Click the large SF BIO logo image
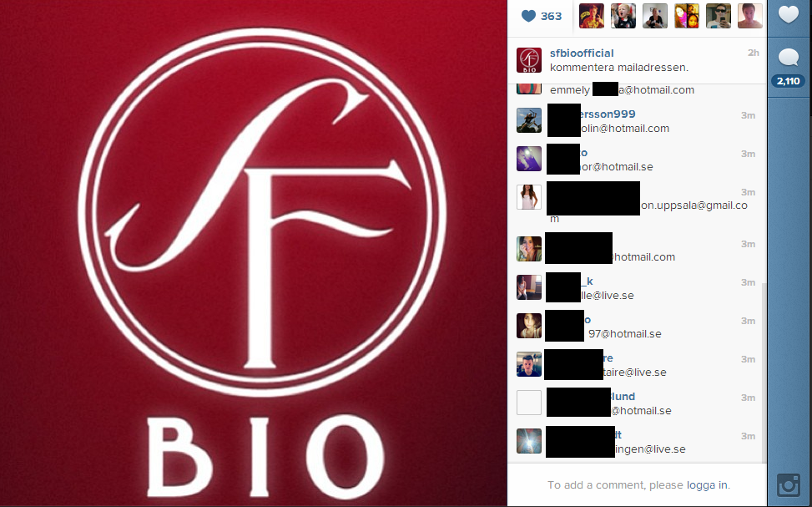This screenshot has height=507, width=812. pyautogui.click(x=253, y=254)
